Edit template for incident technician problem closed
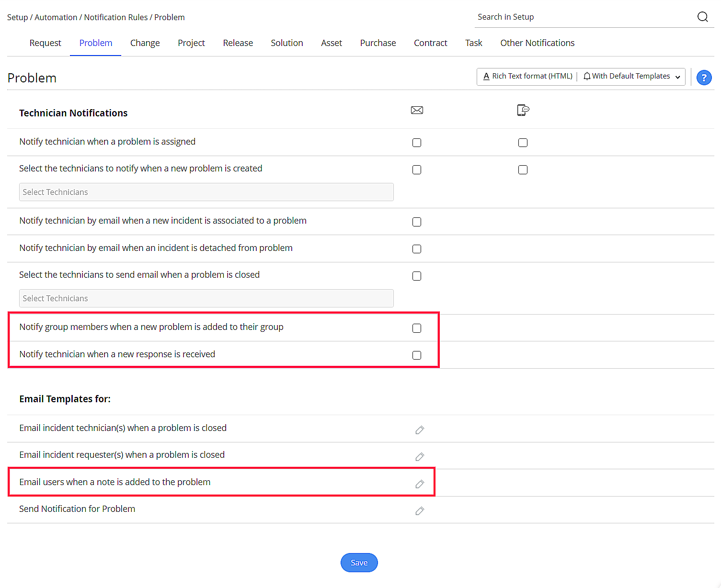721x588 pixels. coord(420,430)
